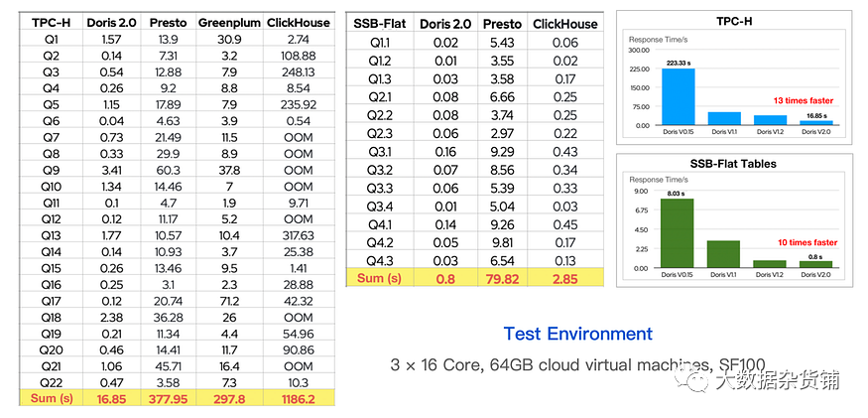Click ClickHouse header in the SSB-Flat table
This screenshot has width=868, height=418.
click(x=565, y=24)
